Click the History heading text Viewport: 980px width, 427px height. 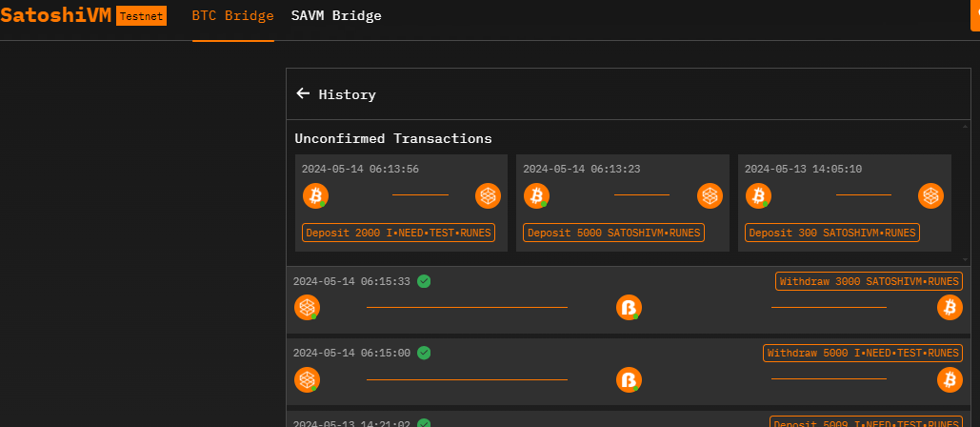pyautogui.click(x=347, y=95)
